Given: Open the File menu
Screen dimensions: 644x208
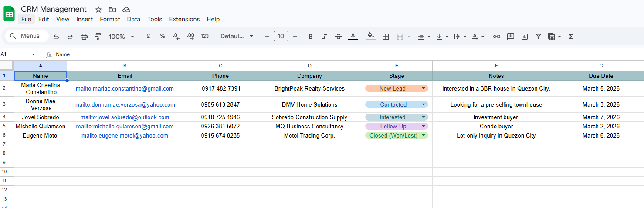Looking at the screenshot, I should pos(26,19).
